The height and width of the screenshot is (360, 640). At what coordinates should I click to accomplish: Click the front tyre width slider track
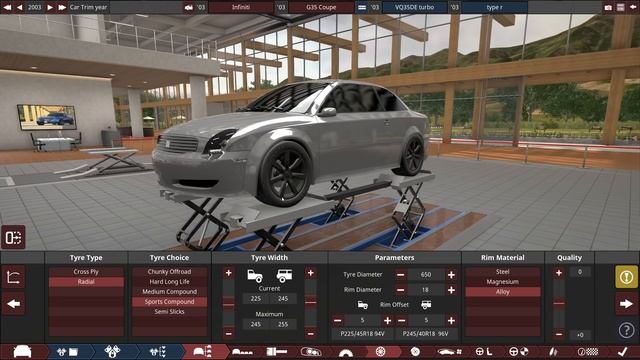[x=229, y=303]
